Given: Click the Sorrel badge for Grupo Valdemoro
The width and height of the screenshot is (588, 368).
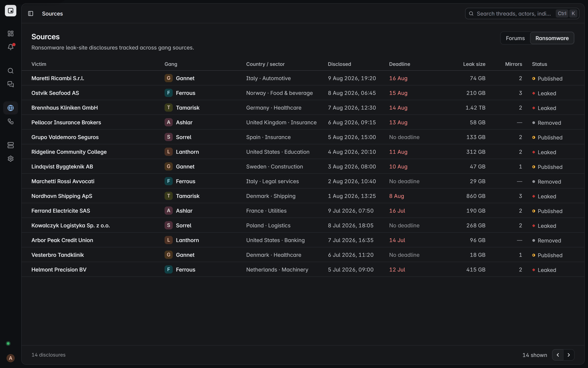Looking at the screenshot, I should (169, 137).
